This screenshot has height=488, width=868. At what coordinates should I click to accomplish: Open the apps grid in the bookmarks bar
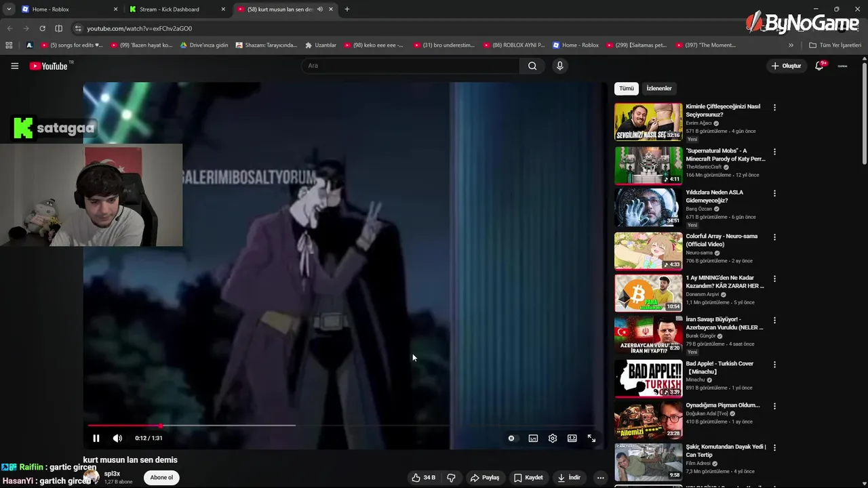click(9, 45)
